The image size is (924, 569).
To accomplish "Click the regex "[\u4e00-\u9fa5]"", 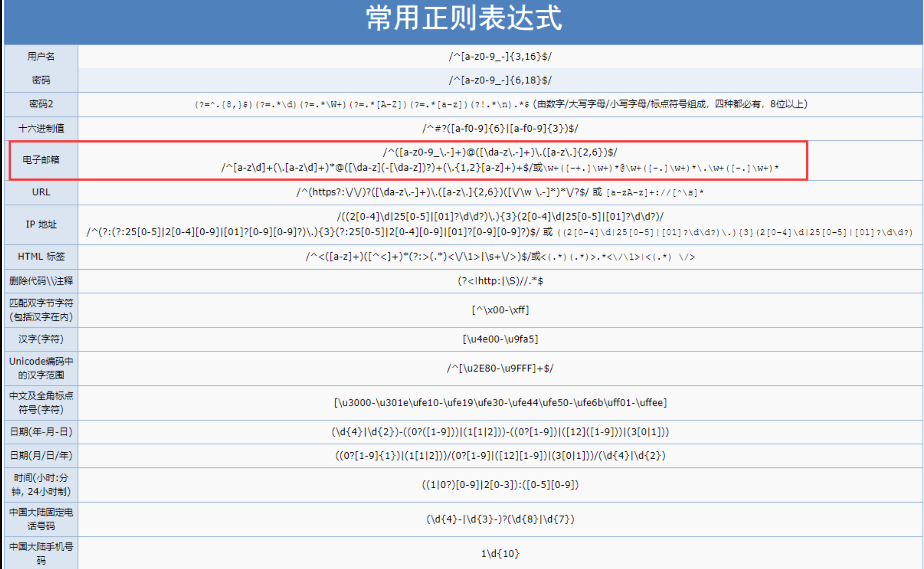I will (500, 339).
